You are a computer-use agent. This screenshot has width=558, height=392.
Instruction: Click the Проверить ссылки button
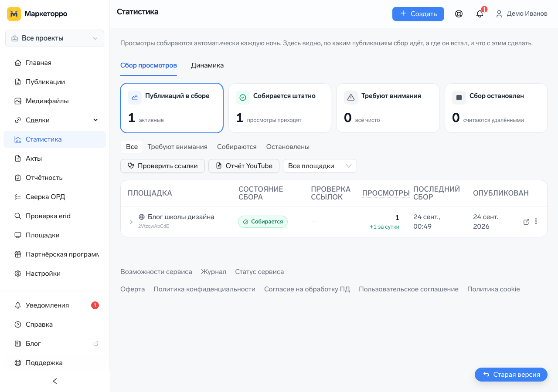pos(163,166)
